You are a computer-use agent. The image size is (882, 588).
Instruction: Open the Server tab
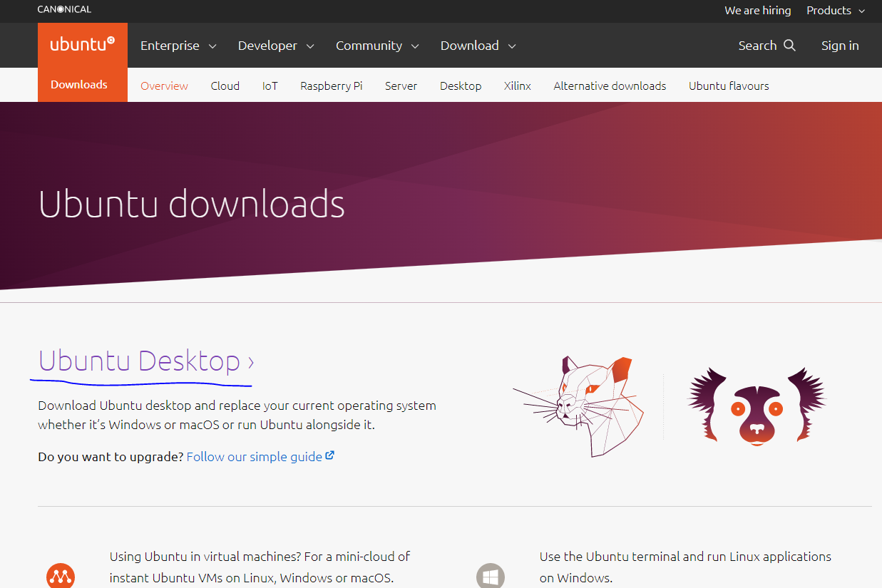coord(401,86)
